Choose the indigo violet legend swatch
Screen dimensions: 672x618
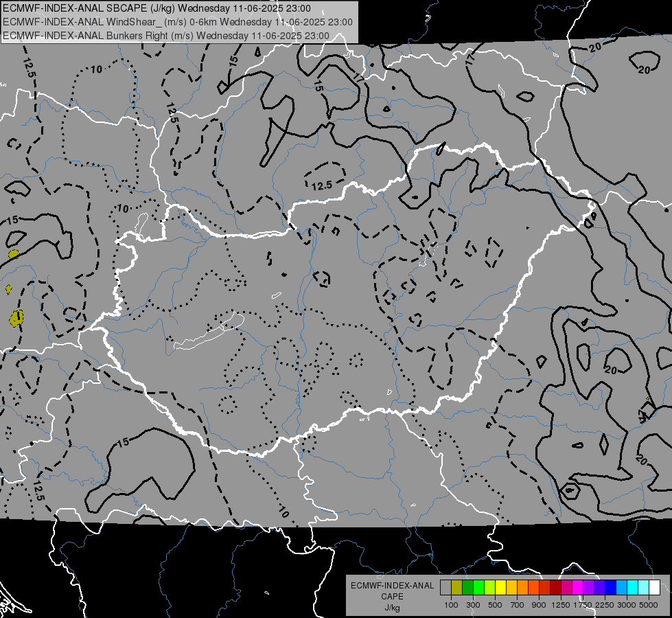point(599,588)
